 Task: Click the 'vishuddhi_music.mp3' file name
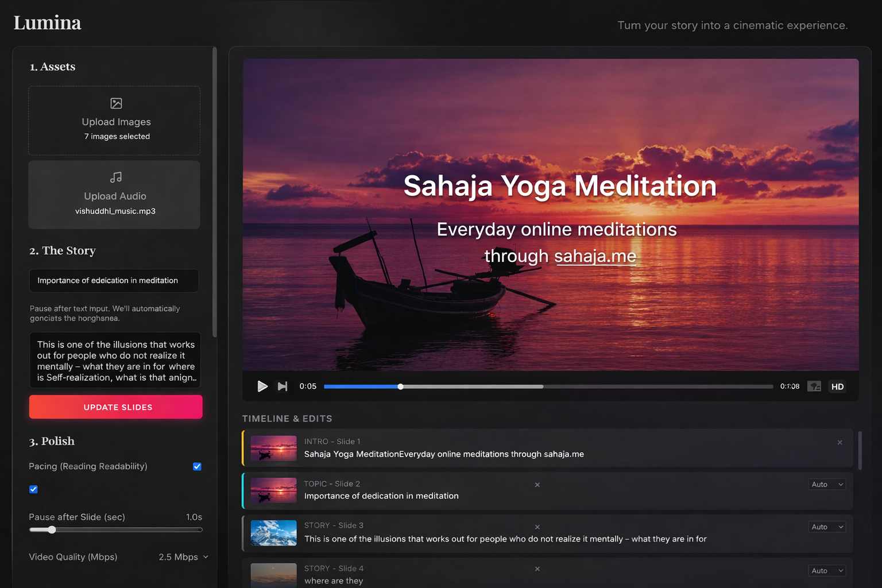coord(115,211)
